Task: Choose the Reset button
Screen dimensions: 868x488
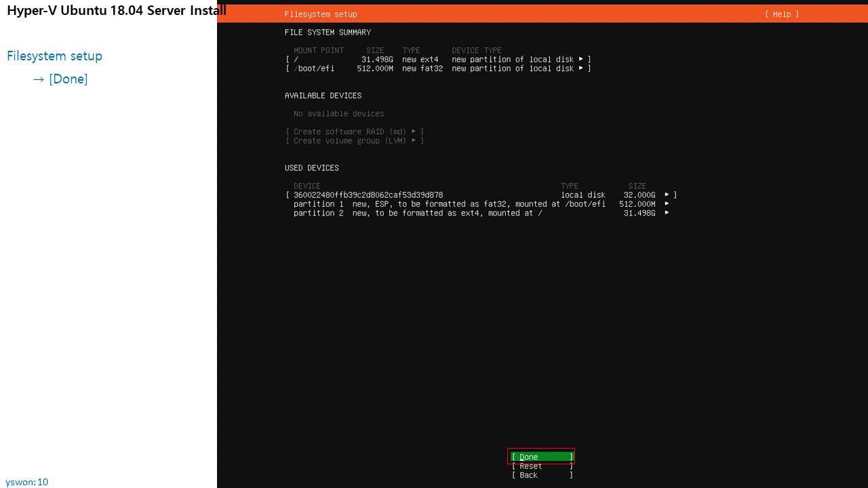Action: 542,466
